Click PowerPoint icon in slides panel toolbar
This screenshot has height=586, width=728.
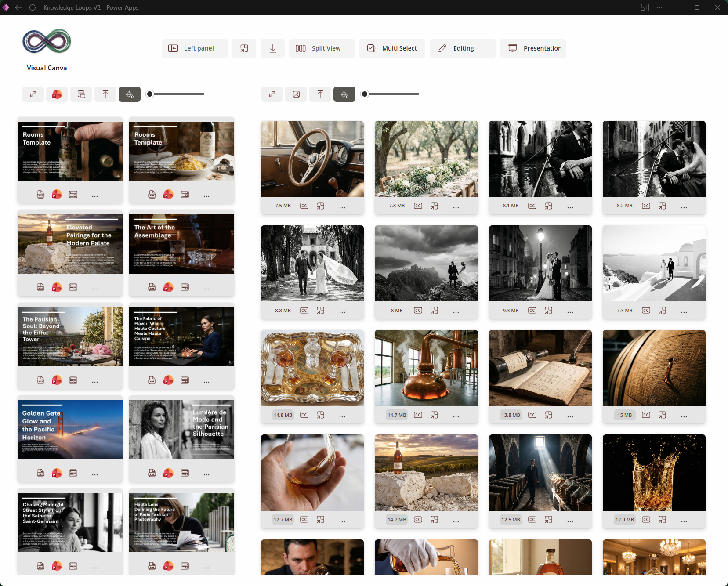(x=57, y=94)
